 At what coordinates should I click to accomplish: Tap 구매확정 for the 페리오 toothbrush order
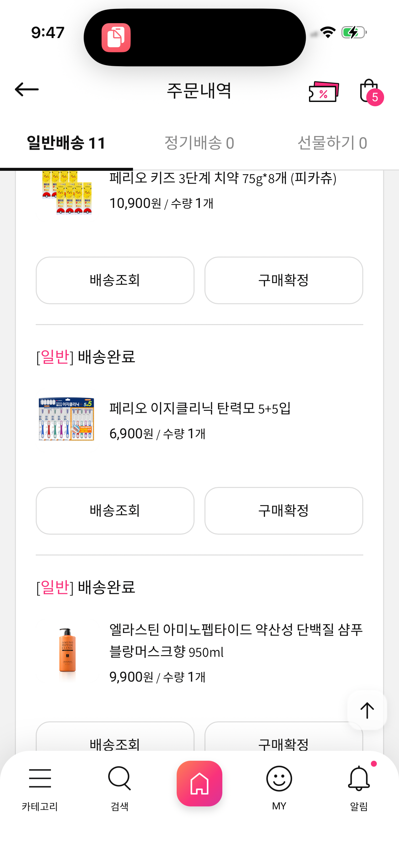pos(284,510)
